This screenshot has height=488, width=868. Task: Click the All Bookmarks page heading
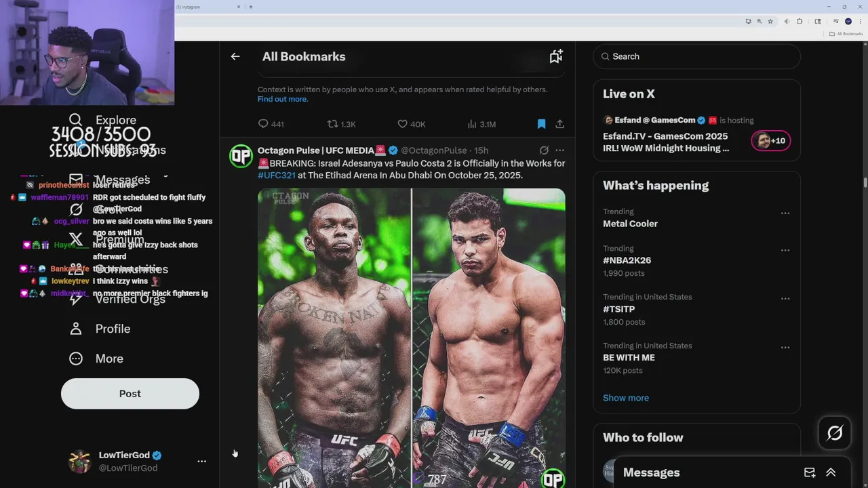pyautogui.click(x=304, y=57)
